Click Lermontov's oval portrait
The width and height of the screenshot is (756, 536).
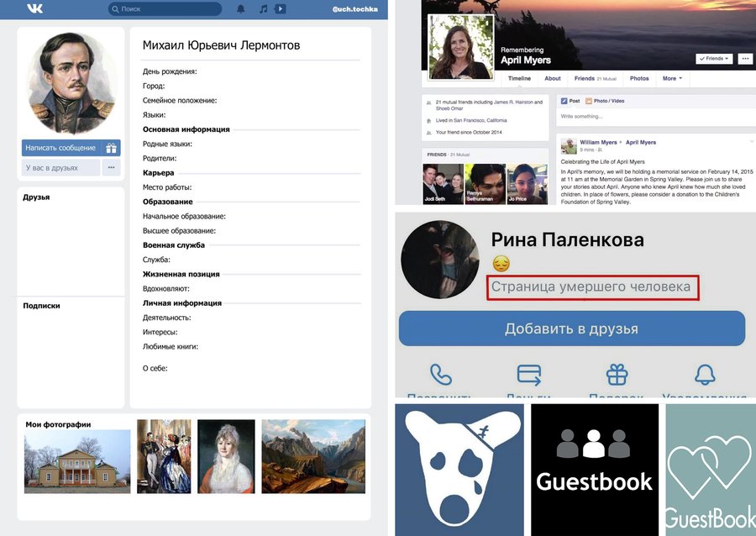(x=73, y=83)
